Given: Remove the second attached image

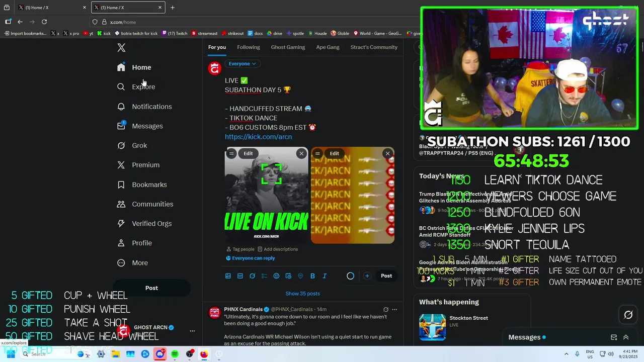Looking at the screenshot, I should coord(387,153).
